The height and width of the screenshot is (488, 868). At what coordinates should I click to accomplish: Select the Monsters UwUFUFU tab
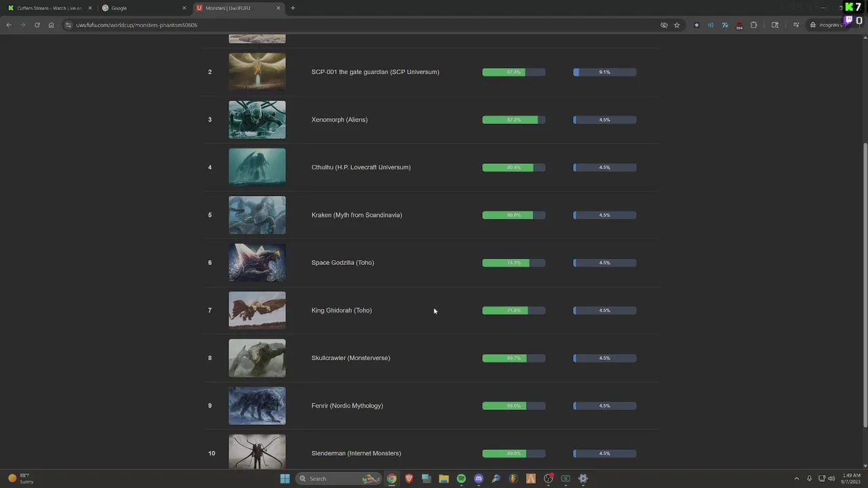(237, 8)
